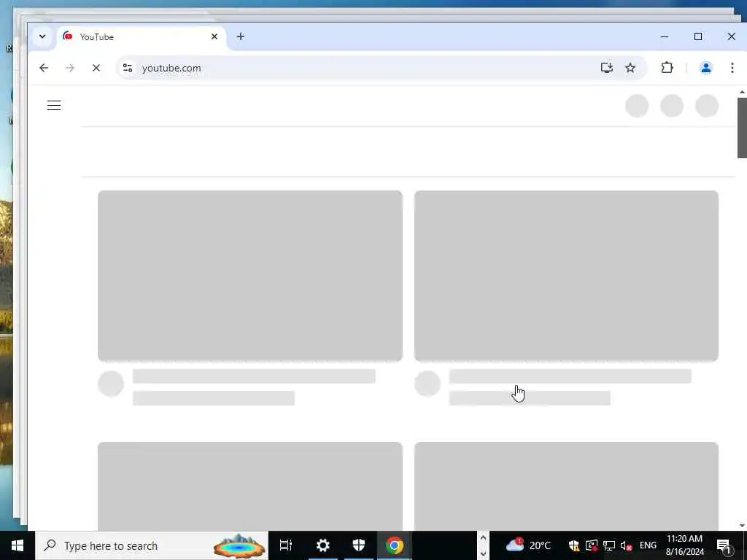Open Chrome's three-dot menu

732,68
